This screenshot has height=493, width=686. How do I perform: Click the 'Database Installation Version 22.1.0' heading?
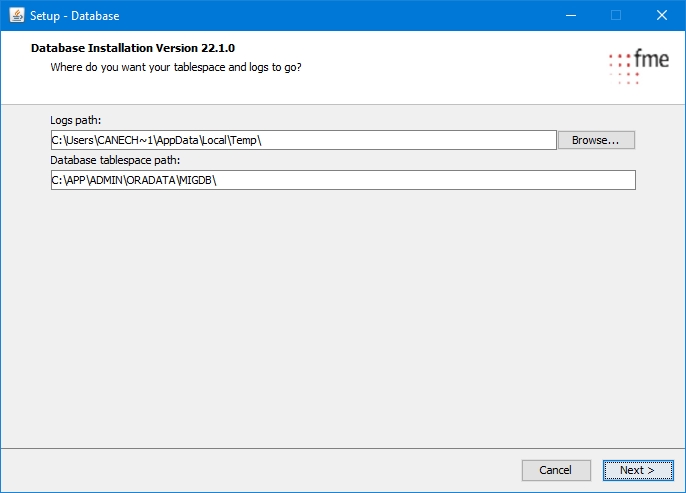[133, 48]
